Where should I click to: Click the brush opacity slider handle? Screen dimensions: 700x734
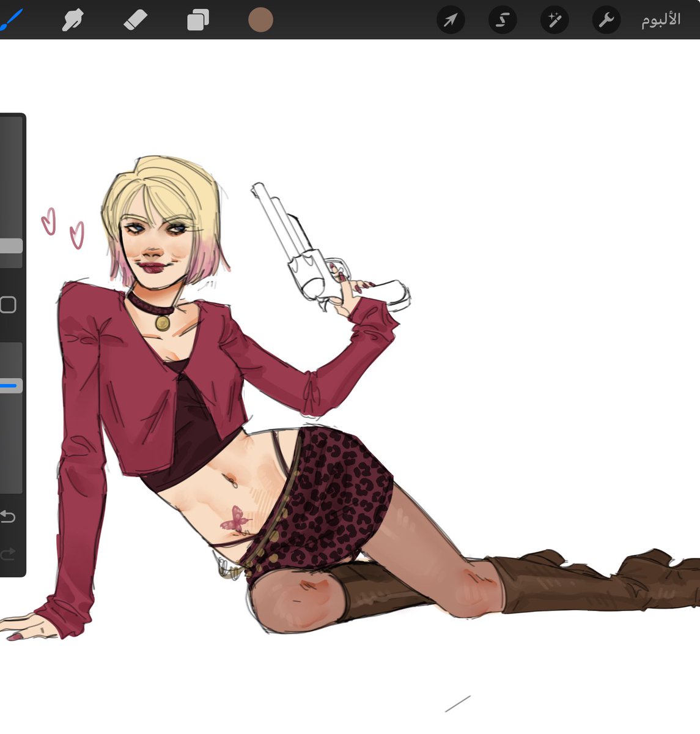(10, 385)
